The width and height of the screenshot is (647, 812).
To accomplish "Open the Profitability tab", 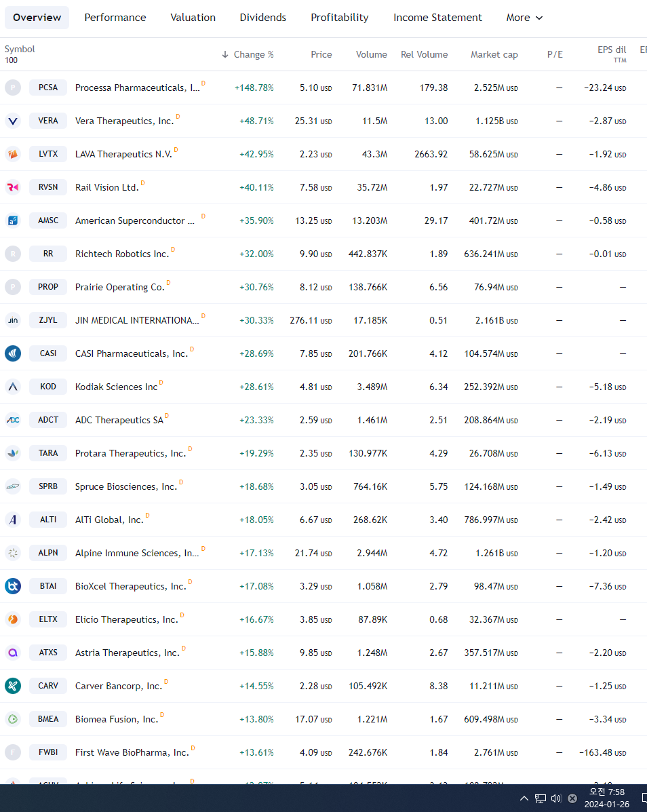I will click(x=340, y=18).
